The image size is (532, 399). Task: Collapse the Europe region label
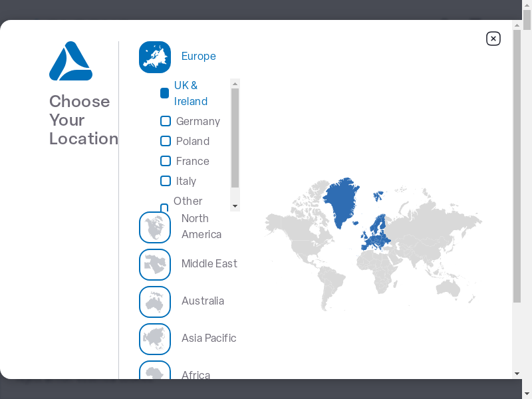click(x=198, y=57)
